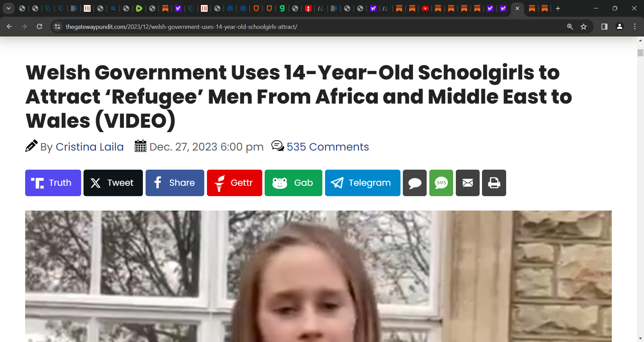Open author Cristina Laila's page
This screenshot has width=644, height=342.
[x=90, y=147]
